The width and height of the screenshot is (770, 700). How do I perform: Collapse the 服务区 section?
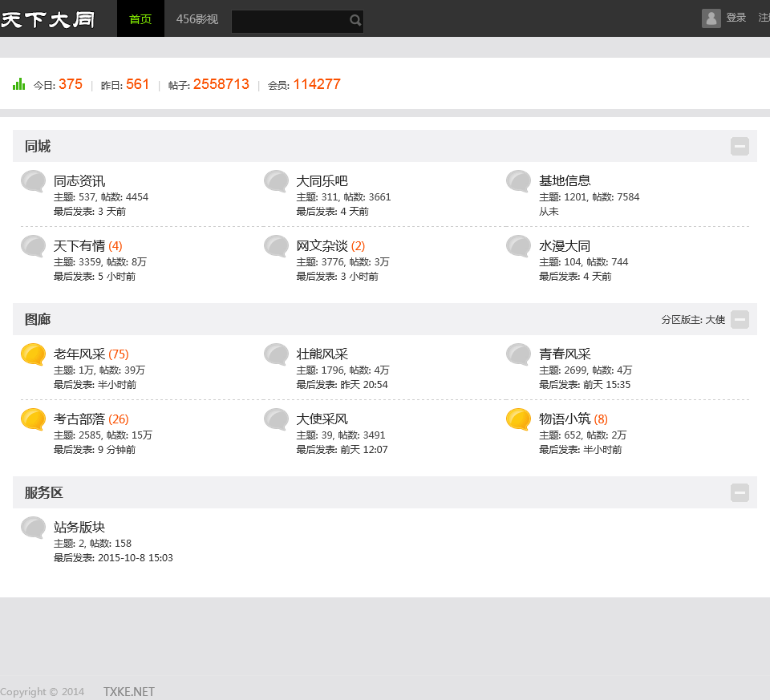tap(740, 492)
